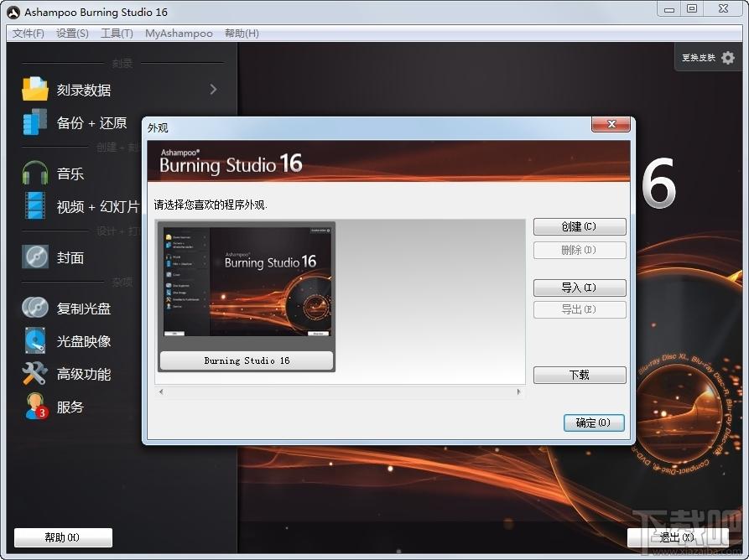Click the 导入(I) button

pyautogui.click(x=580, y=288)
